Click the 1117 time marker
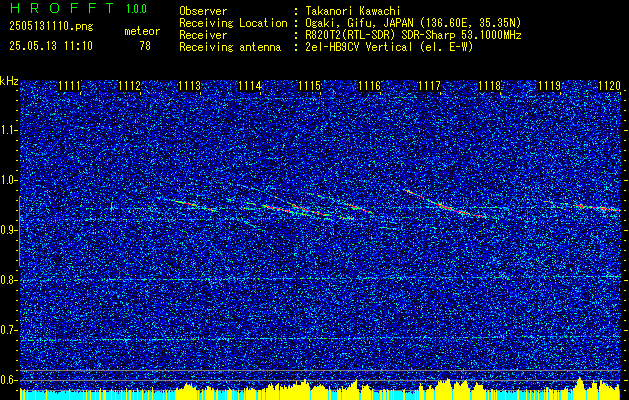 (429, 86)
